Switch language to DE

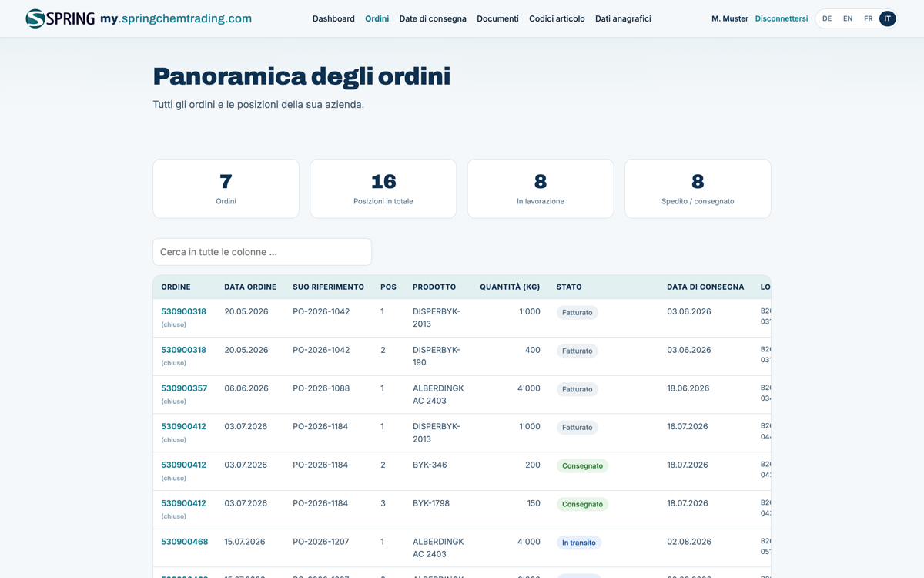827,18
